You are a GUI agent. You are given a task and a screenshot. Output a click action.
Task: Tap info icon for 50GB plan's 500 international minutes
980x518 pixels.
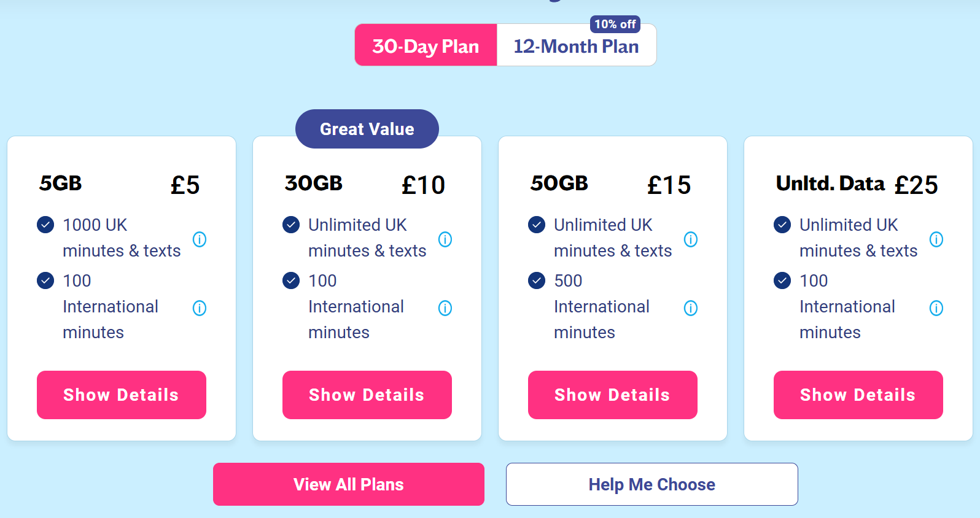tap(691, 307)
